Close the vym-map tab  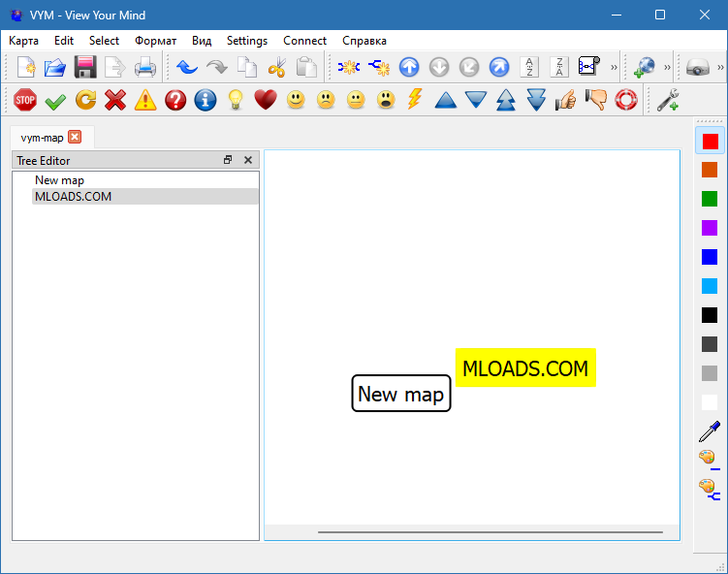click(75, 137)
